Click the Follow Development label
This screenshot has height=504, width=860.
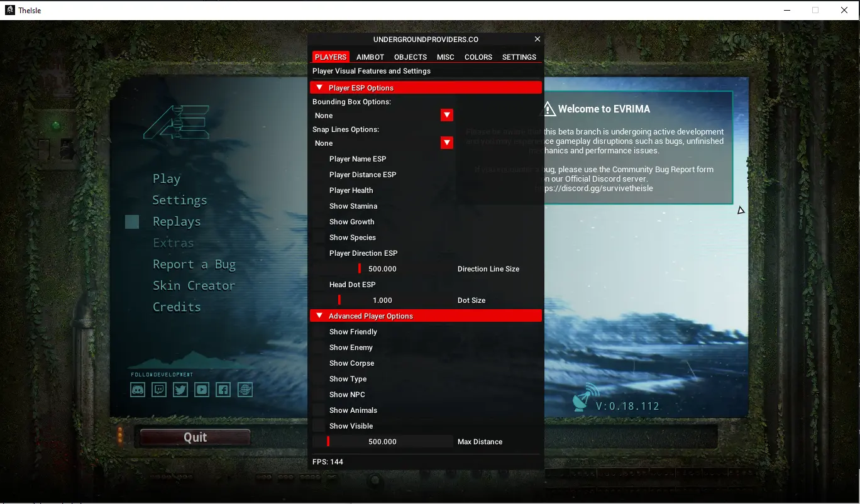pos(162,375)
